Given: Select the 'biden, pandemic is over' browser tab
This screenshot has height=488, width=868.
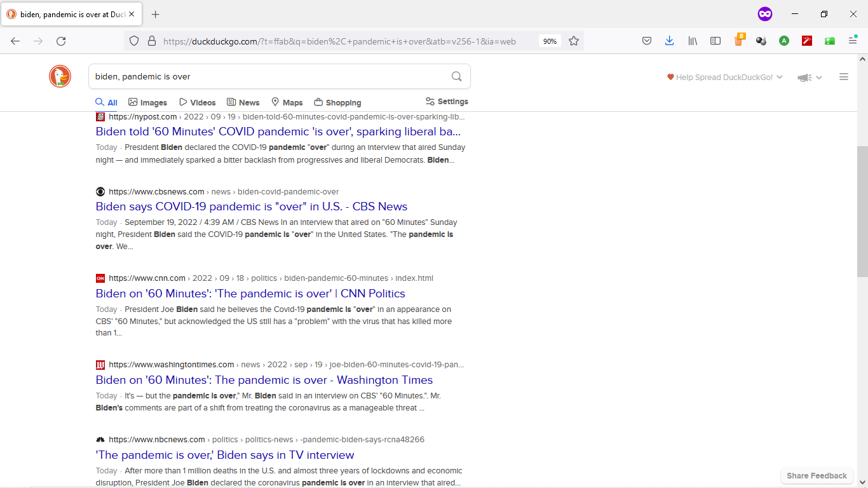Looking at the screenshot, I should (x=71, y=14).
